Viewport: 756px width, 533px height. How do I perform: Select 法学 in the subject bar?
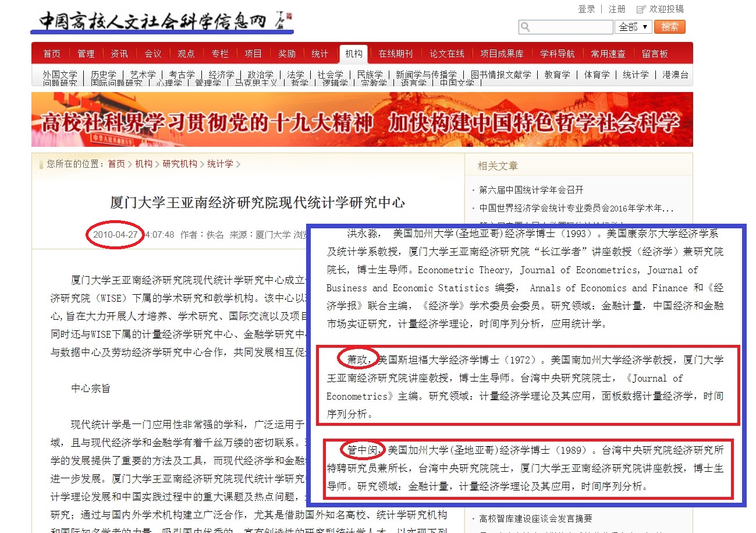coord(295,75)
